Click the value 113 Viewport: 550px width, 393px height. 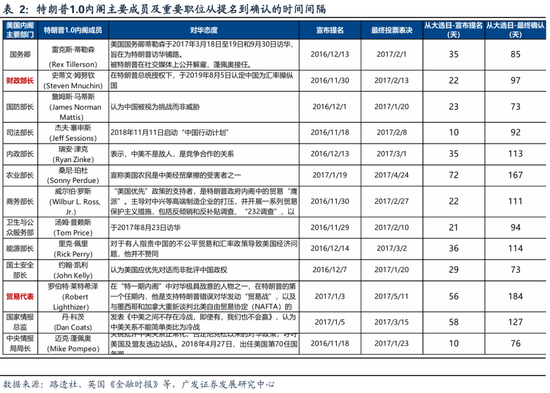click(x=515, y=154)
